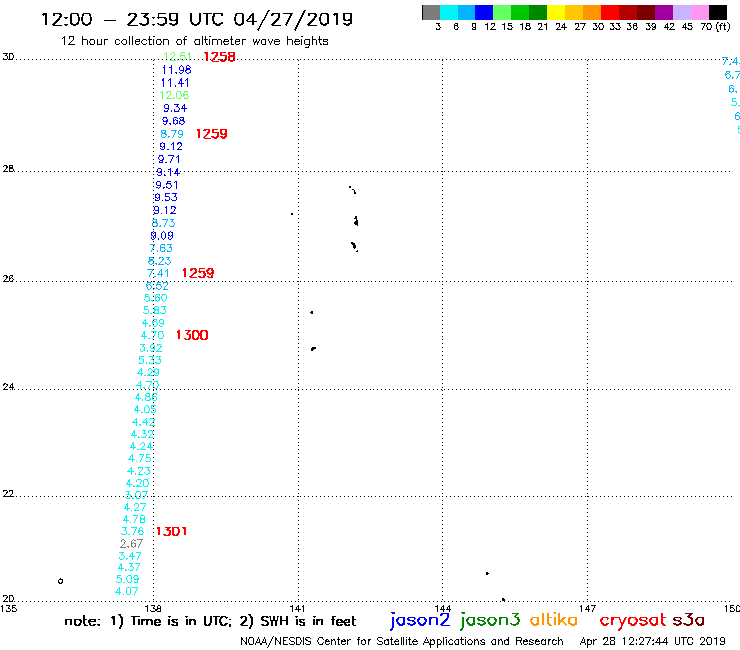
Task: Click the wave height value '12.51'
Action: 177,57
